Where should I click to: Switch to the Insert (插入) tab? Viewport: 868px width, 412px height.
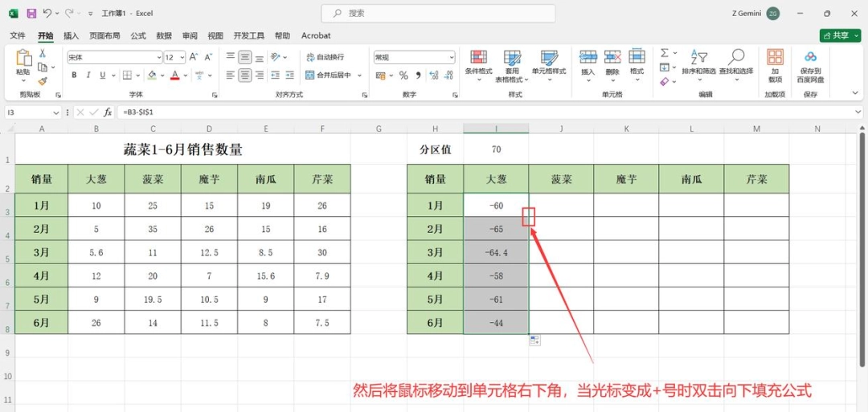[72, 35]
